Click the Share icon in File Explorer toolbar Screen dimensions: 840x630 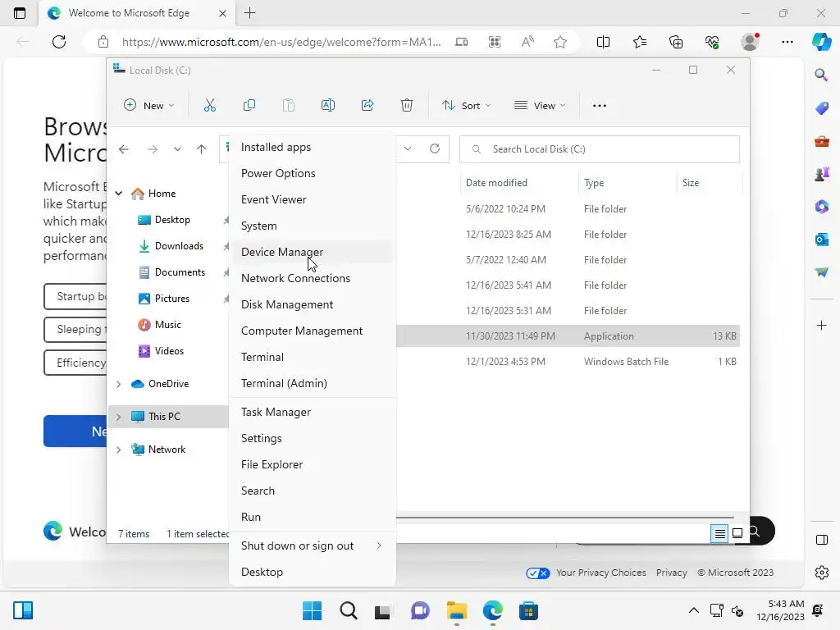tap(367, 106)
